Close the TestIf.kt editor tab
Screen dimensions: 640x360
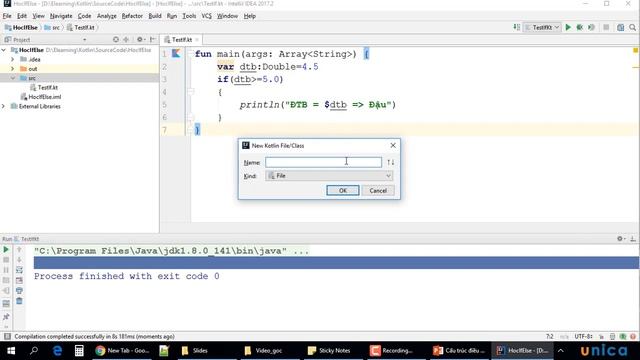(x=197, y=40)
